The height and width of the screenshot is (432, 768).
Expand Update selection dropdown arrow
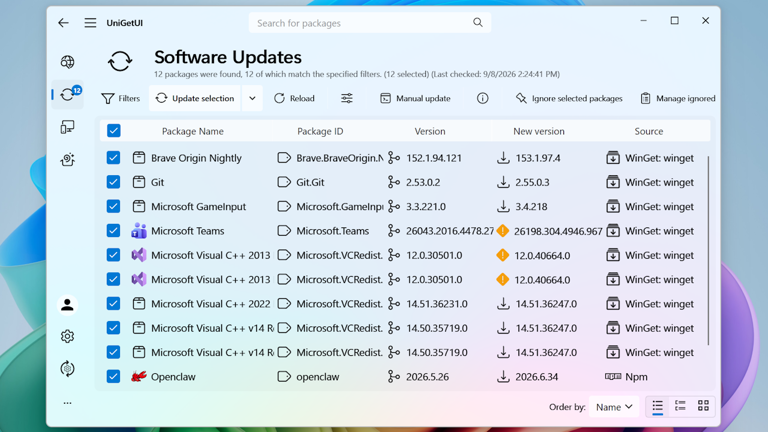252,98
